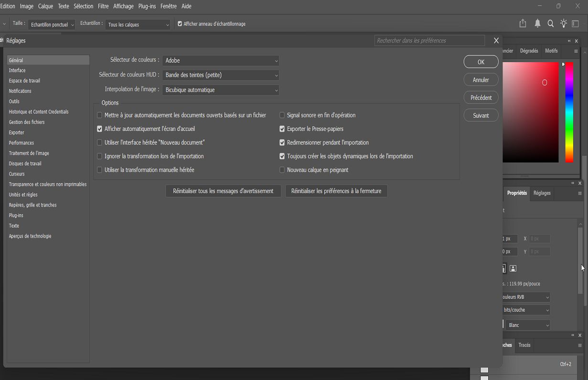
Task: Select Curseurs category
Action: point(17,174)
